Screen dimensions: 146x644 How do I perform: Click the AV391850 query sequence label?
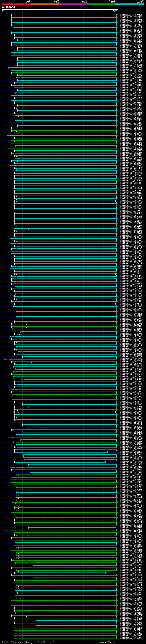[8, 7]
